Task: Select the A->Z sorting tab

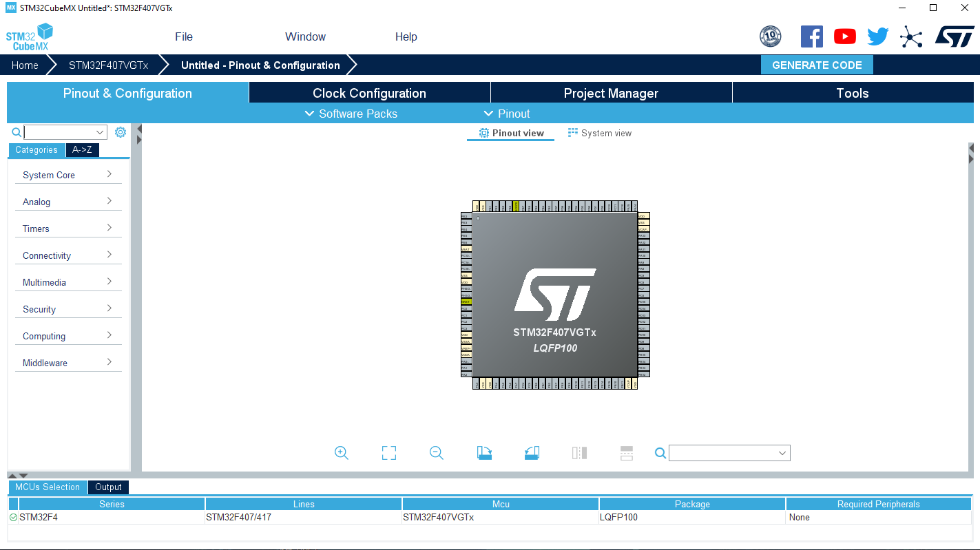Action: point(82,149)
